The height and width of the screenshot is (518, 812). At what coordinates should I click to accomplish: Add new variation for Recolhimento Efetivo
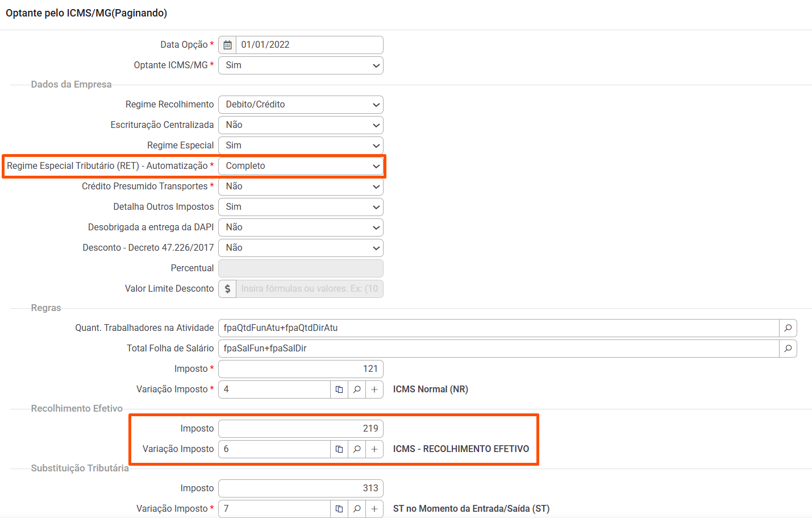[374, 449]
